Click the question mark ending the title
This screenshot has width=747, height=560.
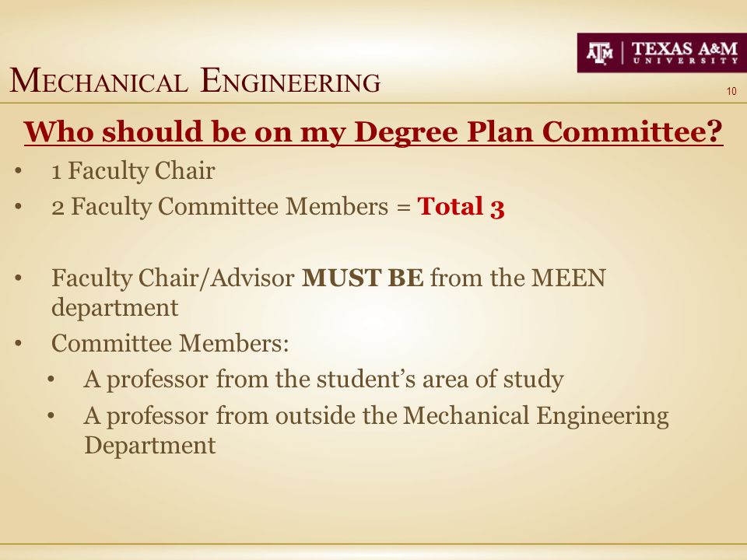tap(716, 131)
